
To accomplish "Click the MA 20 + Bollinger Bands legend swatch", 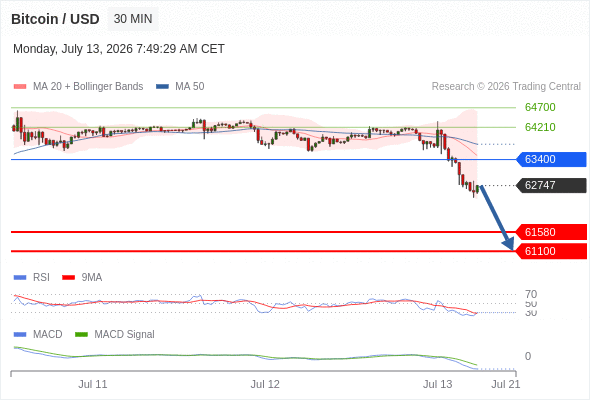I will click(20, 87).
